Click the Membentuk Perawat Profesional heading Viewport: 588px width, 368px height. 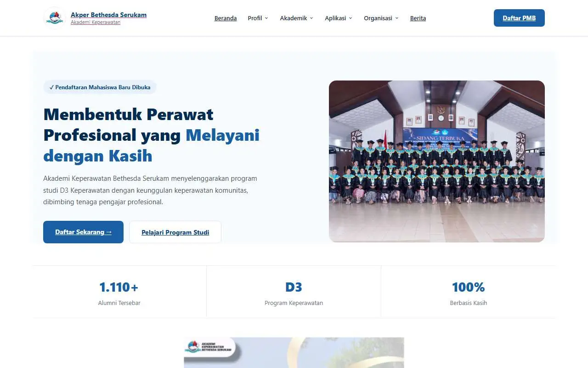coord(152,135)
